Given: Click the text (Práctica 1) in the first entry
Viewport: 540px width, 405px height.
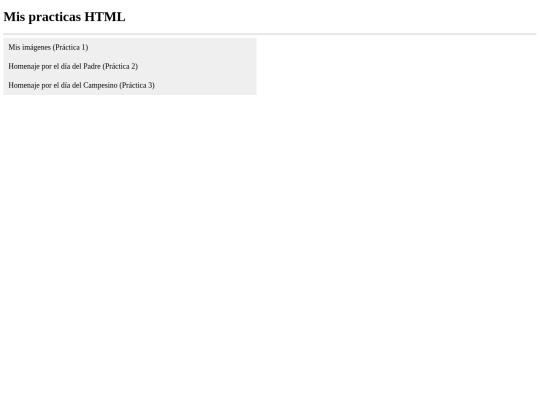Looking at the screenshot, I should [71, 47].
